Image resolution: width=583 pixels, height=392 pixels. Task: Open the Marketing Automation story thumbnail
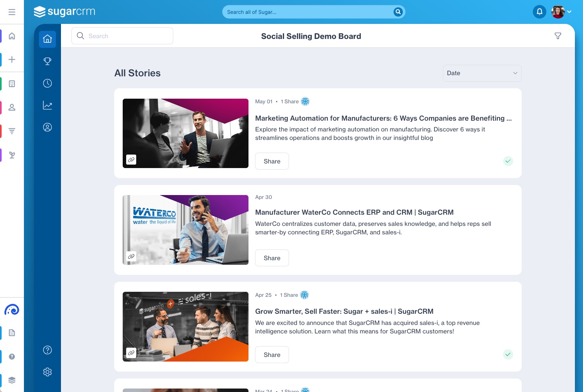click(x=186, y=133)
